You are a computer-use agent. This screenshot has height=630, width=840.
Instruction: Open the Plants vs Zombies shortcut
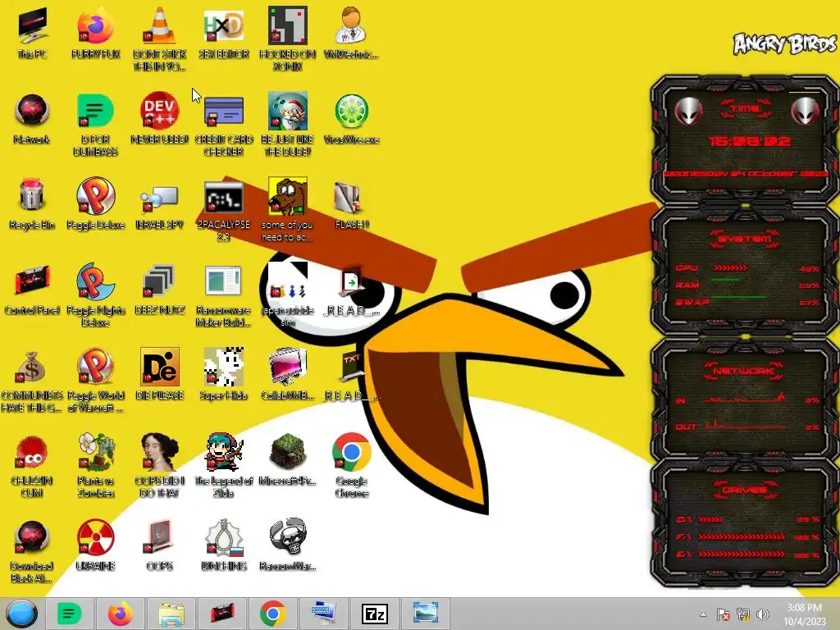(95, 466)
